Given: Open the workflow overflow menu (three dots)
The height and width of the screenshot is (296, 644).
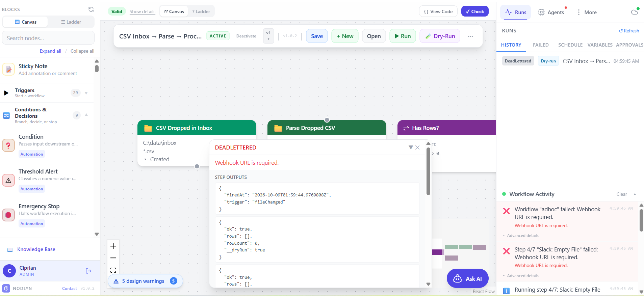Looking at the screenshot, I should point(470,36).
